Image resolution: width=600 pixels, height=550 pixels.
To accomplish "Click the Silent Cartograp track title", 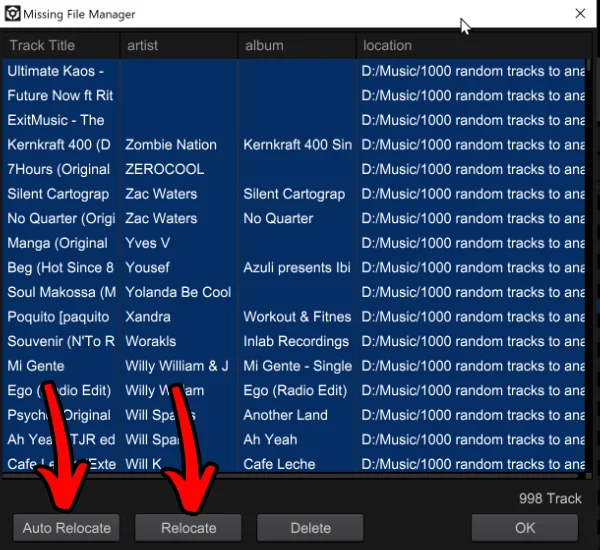I will [60, 194].
